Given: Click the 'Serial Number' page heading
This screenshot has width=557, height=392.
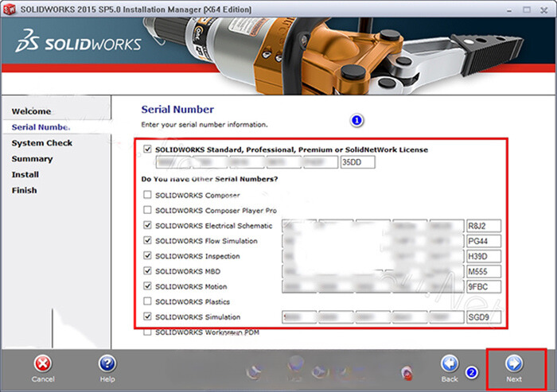Looking at the screenshot, I should coord(177,110).
